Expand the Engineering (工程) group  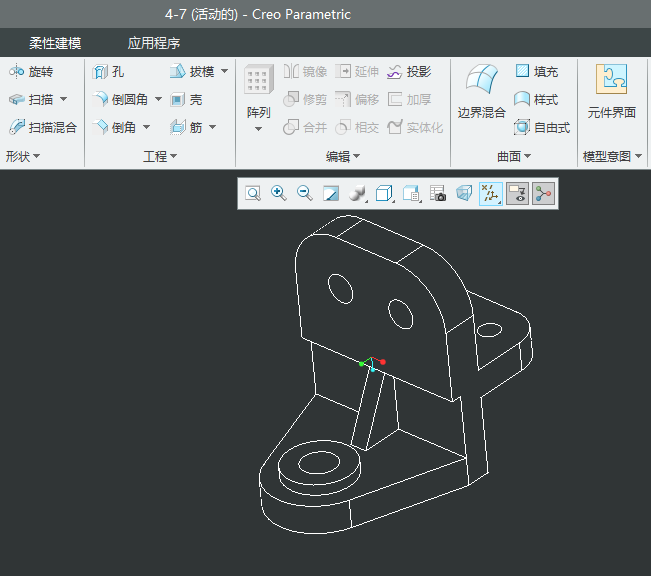160,157
